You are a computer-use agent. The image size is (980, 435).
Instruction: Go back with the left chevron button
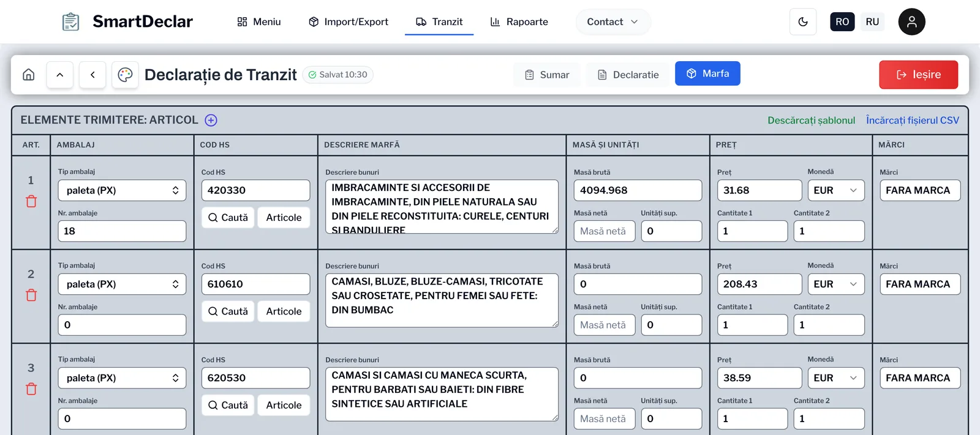point(92,75)
